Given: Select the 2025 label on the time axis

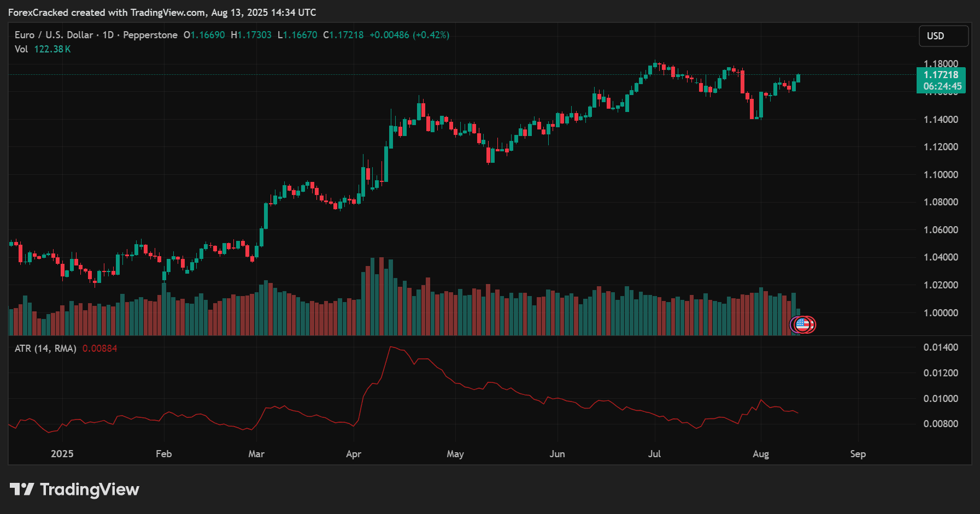Looking at the screenshot, I should tap(62, 453).
